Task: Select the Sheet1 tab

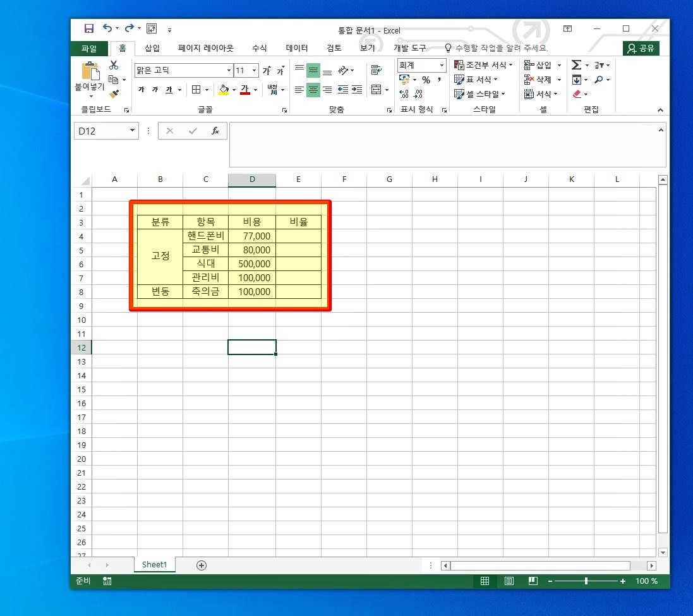Action: [154, 564]
